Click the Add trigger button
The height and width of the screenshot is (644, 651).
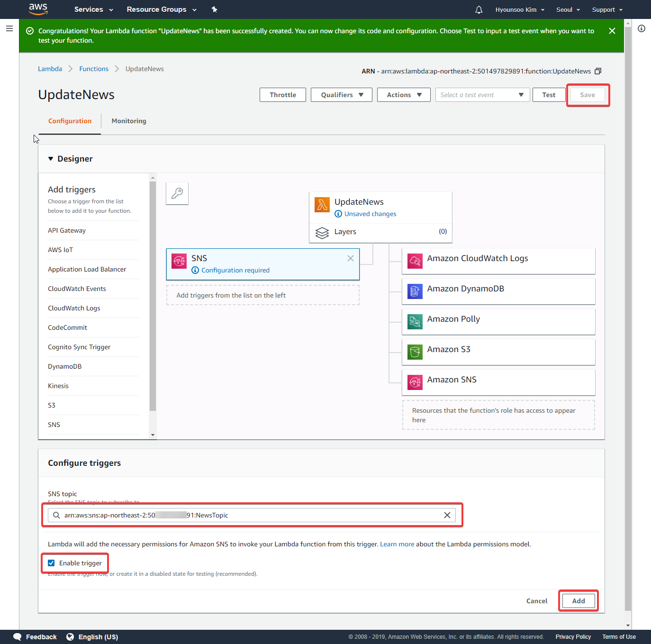pos(579,601)
